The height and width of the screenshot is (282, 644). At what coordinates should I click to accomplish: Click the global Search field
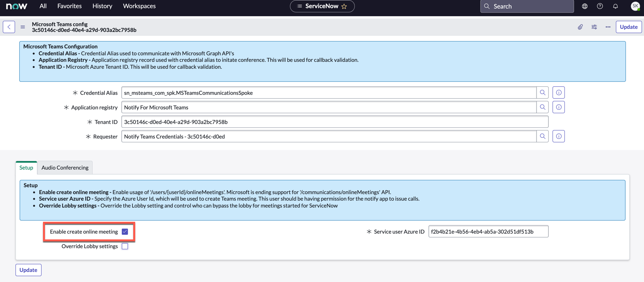point(527,6)
